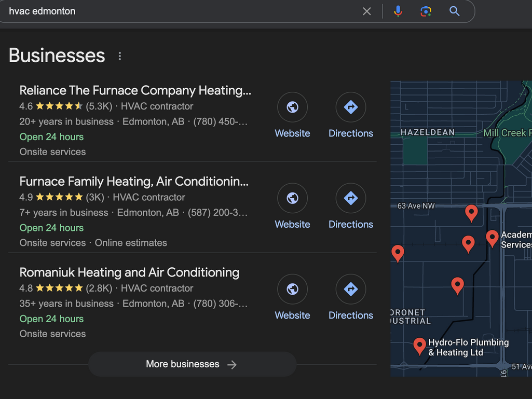Click the Directions label under Romaniuk
The height and width of the screenshot is (399, 532).
tap(351, 315)
